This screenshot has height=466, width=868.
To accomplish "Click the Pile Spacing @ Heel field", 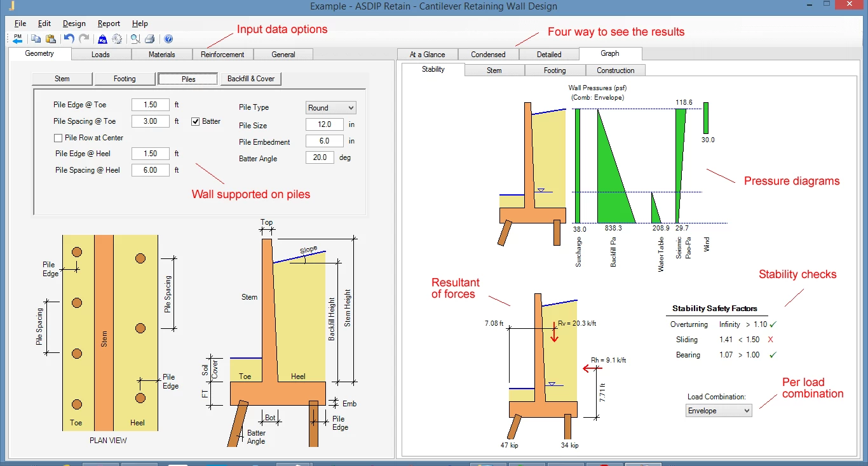I will 151,170.
